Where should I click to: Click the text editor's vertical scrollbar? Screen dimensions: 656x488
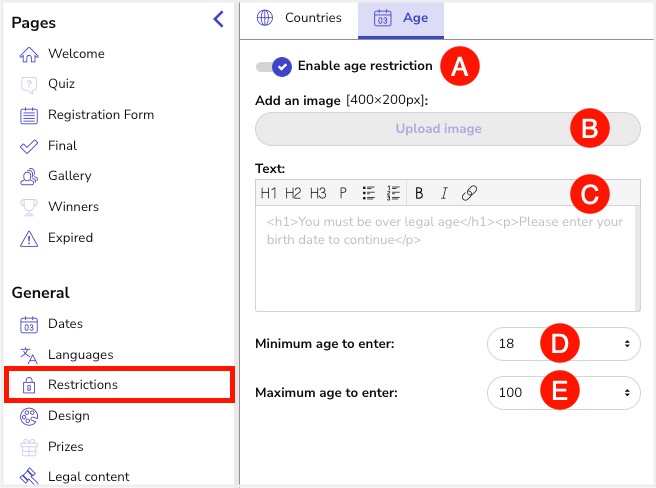pos(637,258)
